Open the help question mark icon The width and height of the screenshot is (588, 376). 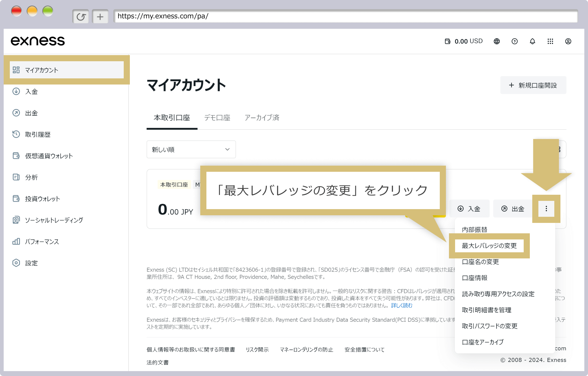[x=514, y=41]
